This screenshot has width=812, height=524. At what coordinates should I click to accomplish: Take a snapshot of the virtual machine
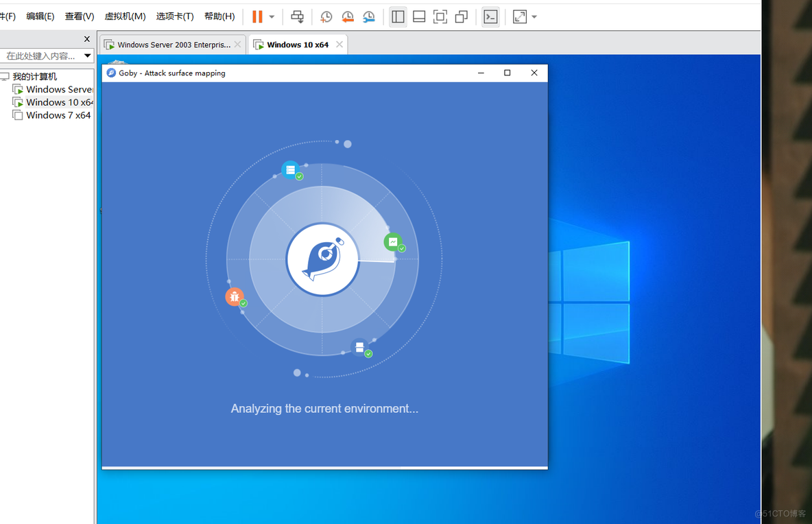[x=326, y=16]
